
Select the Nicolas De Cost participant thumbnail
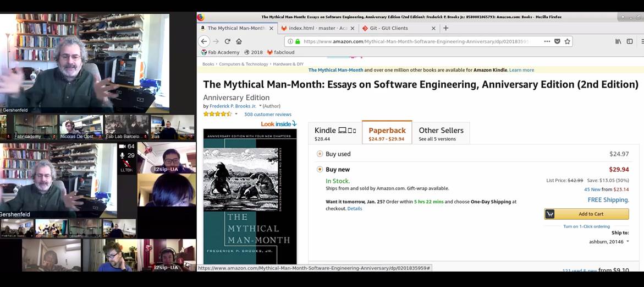pos(80,127)
